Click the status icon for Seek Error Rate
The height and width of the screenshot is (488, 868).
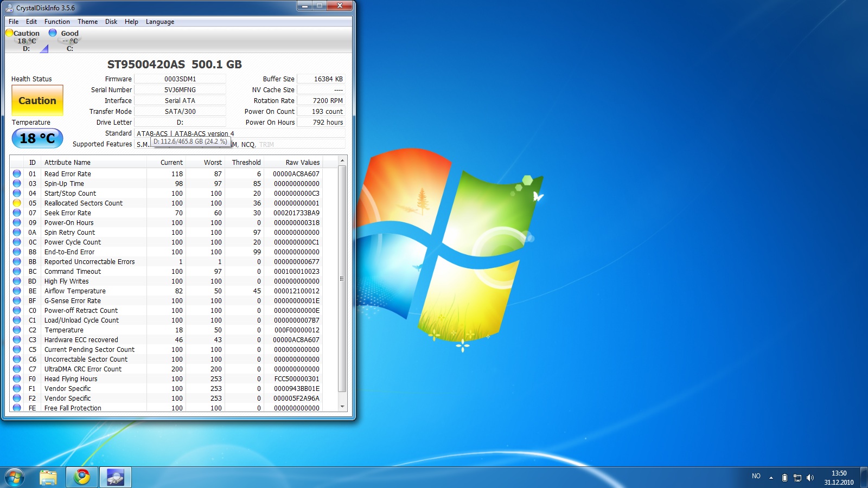click(x=17, y=213)
